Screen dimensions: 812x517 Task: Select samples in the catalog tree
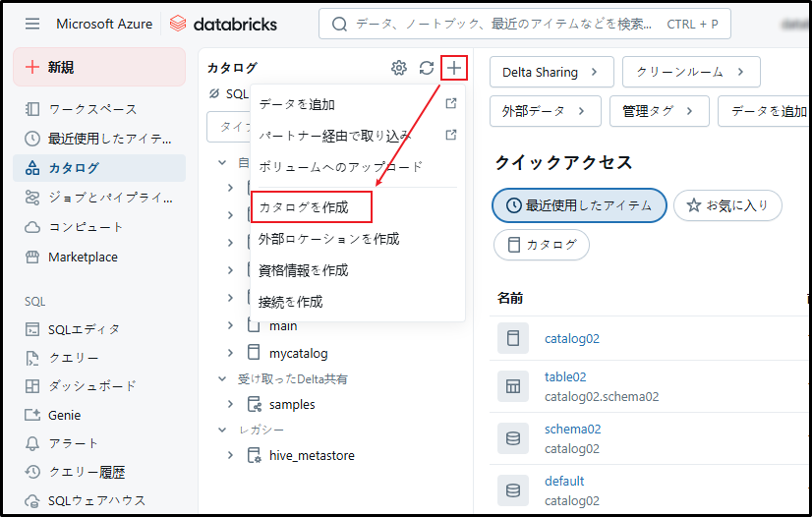tap(292, 405)
